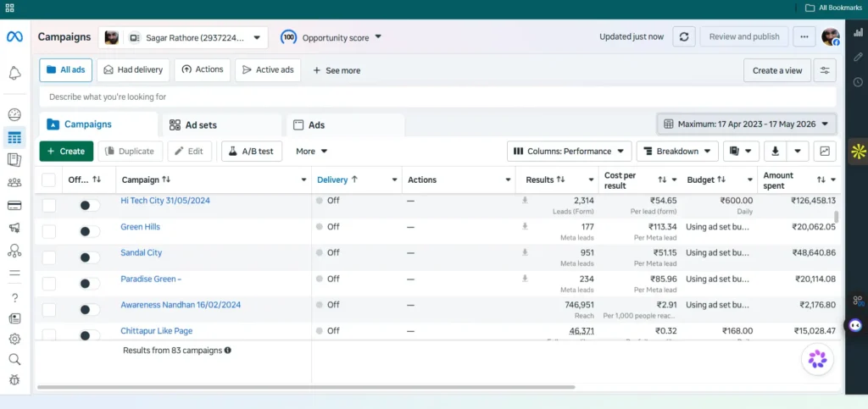Open All Bookmarks folder
Viewport: 868px width, 409px height.
coord(832,8)
